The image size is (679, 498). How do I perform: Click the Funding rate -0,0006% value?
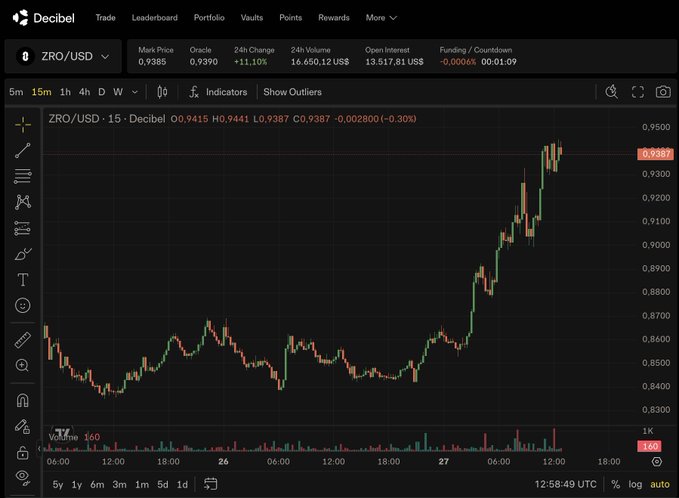458,62
